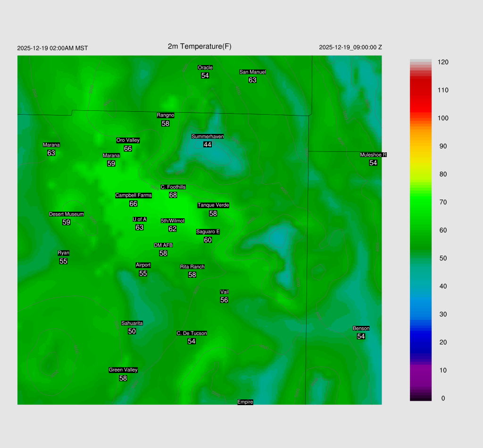Select the San Manuel station label
The width and height of the screenshot is (483, 448).
(252, 72)
